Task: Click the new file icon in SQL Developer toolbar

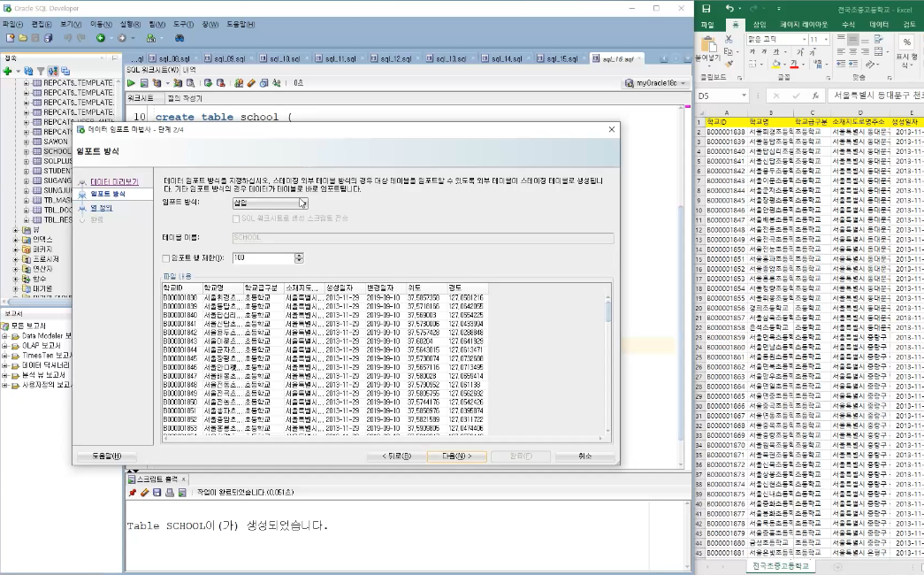Action: click(10, 38)
